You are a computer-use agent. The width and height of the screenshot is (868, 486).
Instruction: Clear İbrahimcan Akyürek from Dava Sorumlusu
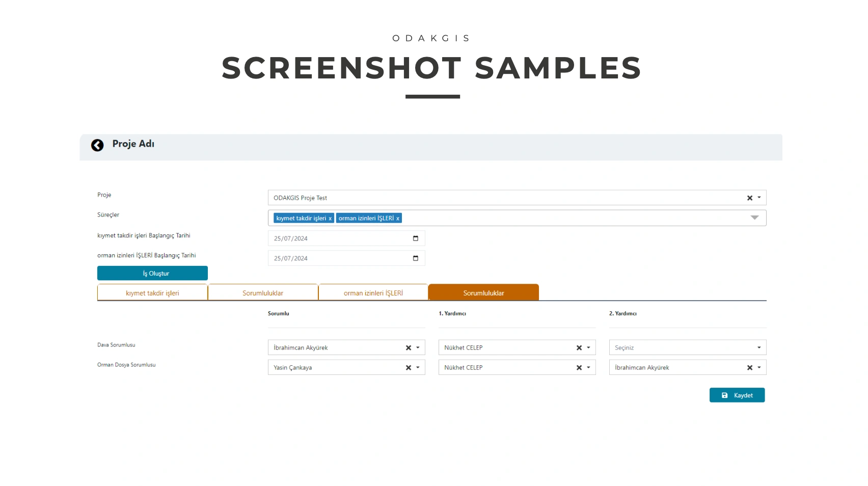click(408, 348)
